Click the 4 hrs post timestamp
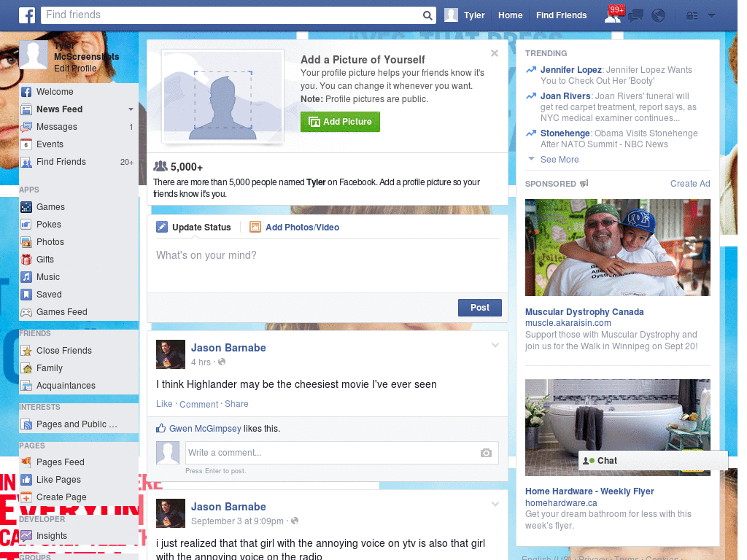 coord(201,362)
